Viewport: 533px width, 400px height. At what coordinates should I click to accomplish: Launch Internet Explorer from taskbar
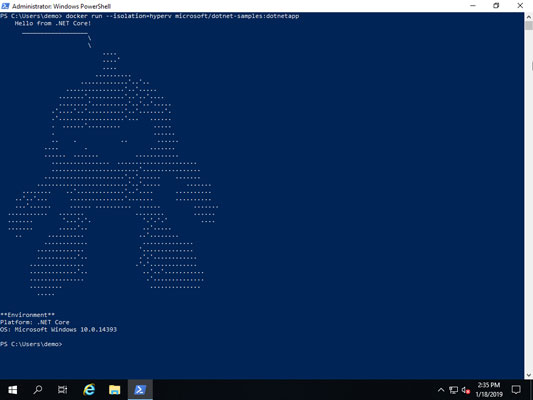point(89,390)
